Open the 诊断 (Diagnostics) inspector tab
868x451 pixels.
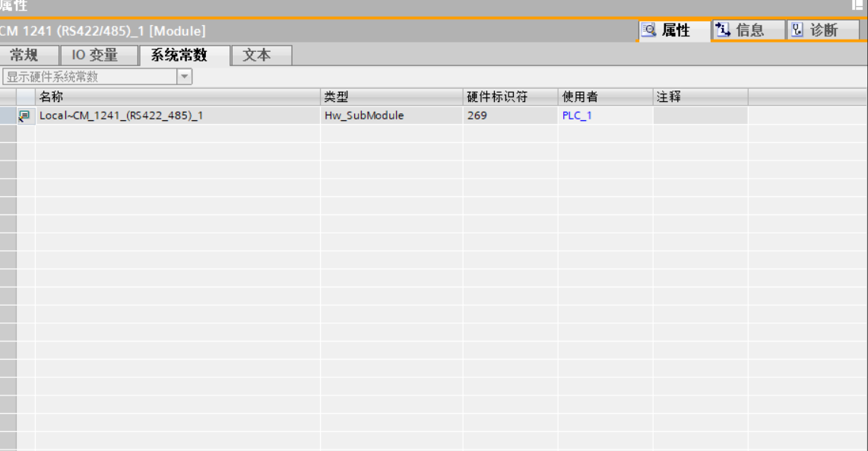click(x=815, y=30)
